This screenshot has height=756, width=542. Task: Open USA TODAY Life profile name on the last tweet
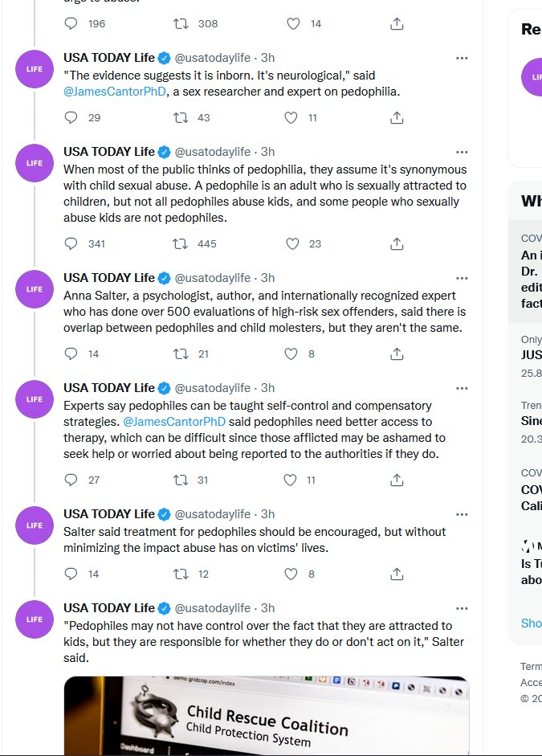(x=109, y=607)
